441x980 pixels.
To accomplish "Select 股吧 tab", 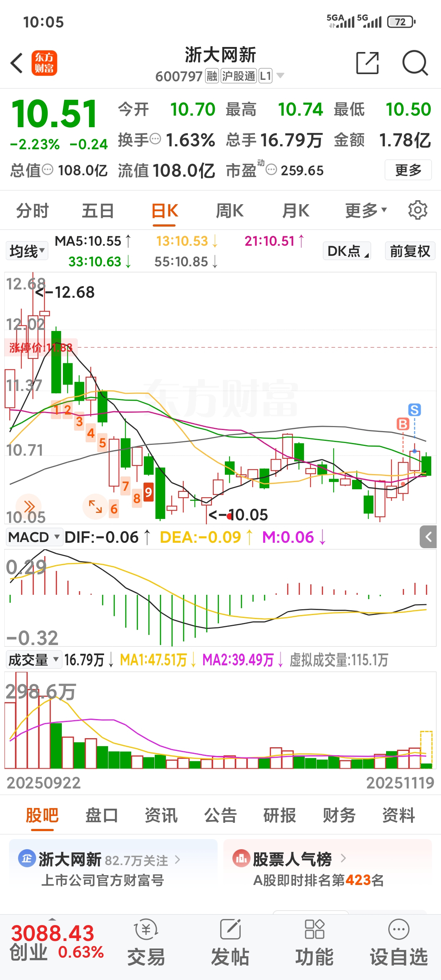I will (42, 815).
